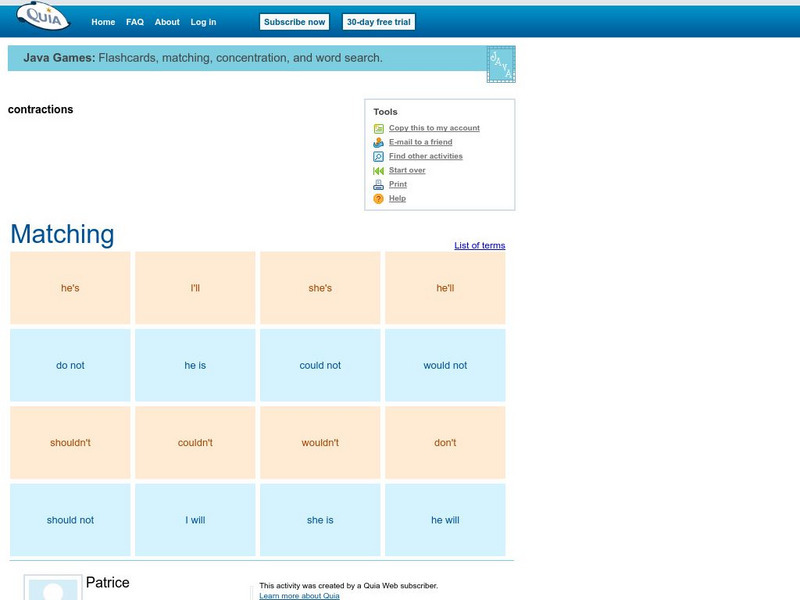The height and width of the screenshot is (600, 800).
Task: Open the FAQ page
Action: click(x=133, y=21)
